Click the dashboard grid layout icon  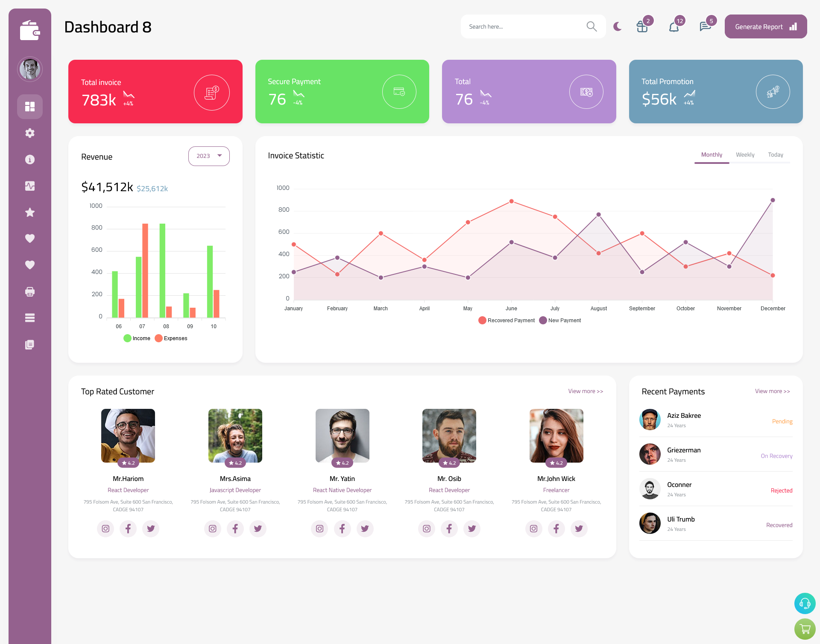click(30, 106)
